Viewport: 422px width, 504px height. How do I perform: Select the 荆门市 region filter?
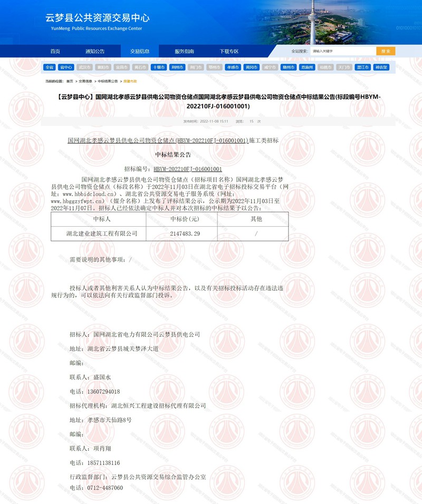point(196,67)
